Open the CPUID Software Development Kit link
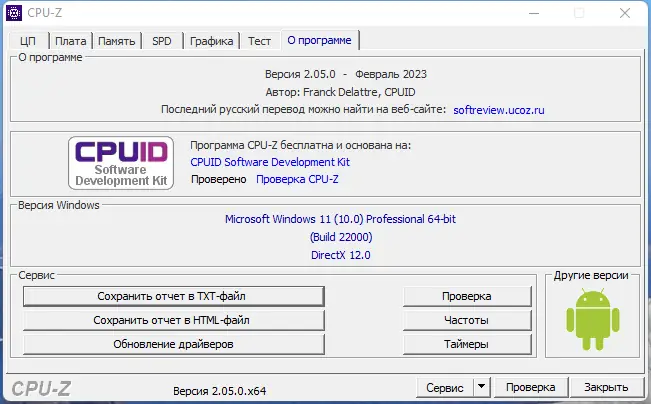Viewport: 651px width, 404px height. [270, 162]
